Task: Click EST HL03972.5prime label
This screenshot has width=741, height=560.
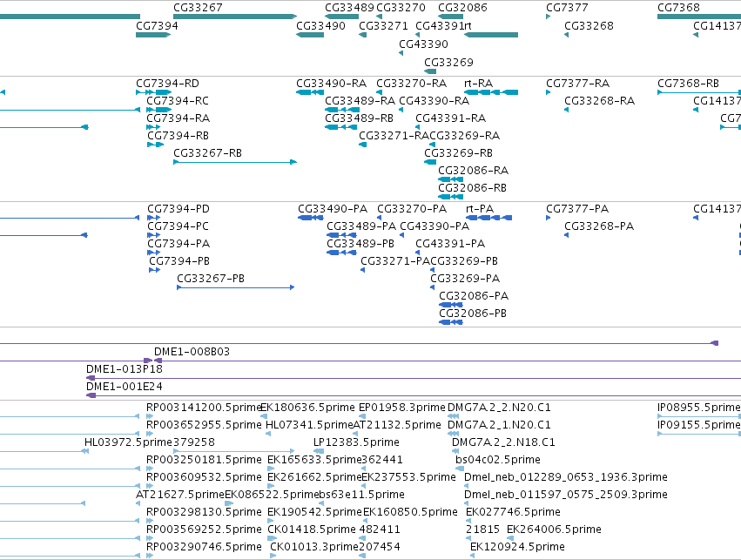Action: tap(128, 442)
